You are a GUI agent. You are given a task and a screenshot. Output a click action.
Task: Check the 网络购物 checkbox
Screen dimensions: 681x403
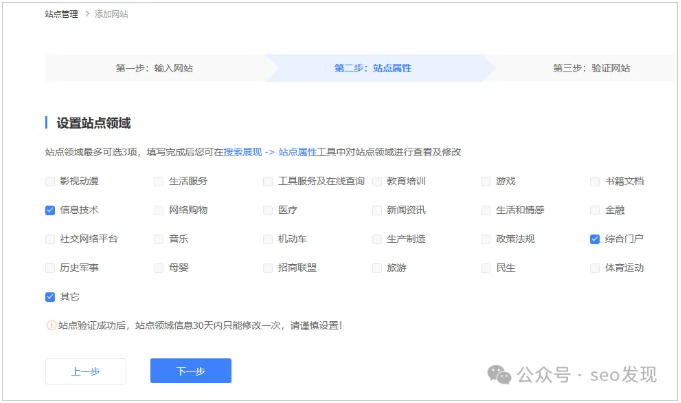click(x=159, y=211)
